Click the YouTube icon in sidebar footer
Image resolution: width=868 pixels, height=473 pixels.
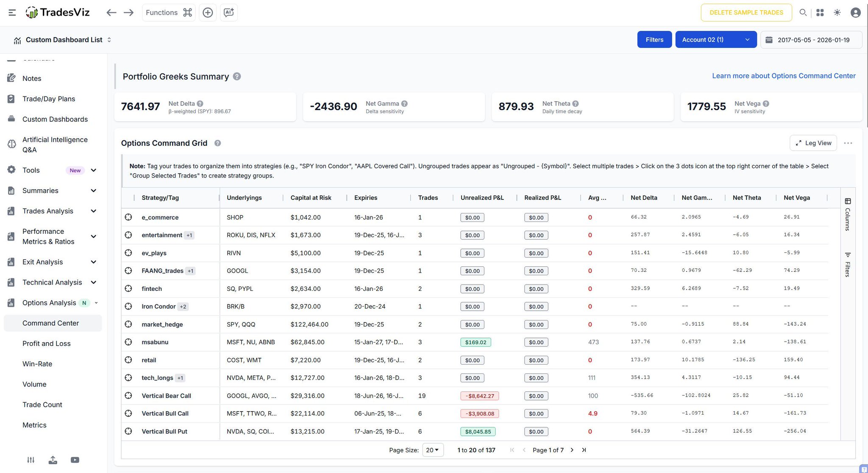click(x=75, y=460)
